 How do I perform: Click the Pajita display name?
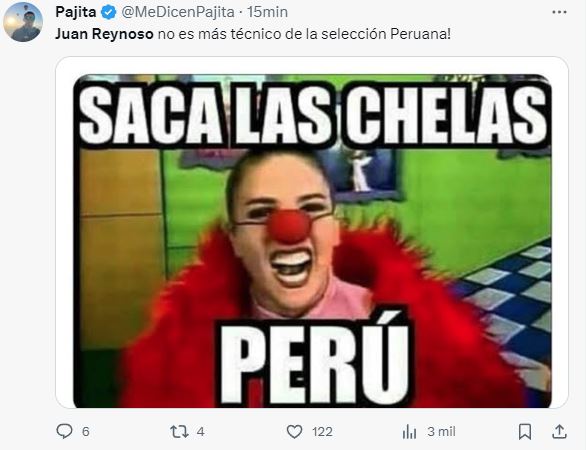[x=76, y=12]
